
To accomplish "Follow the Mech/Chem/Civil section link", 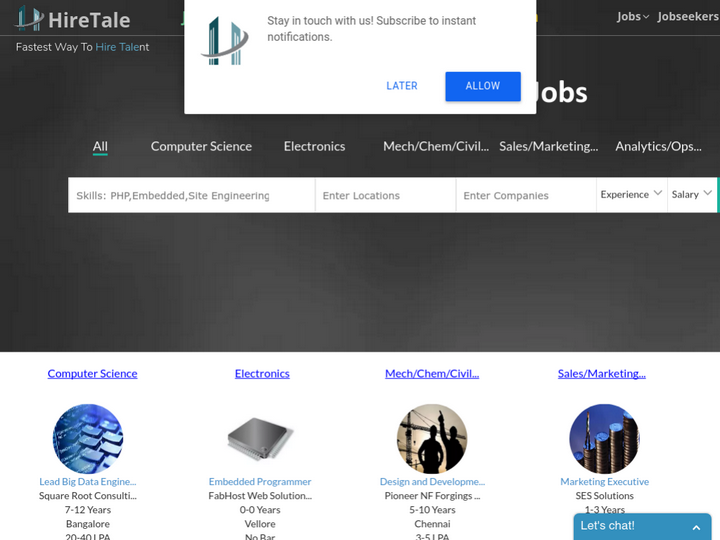I will (432, 373).
